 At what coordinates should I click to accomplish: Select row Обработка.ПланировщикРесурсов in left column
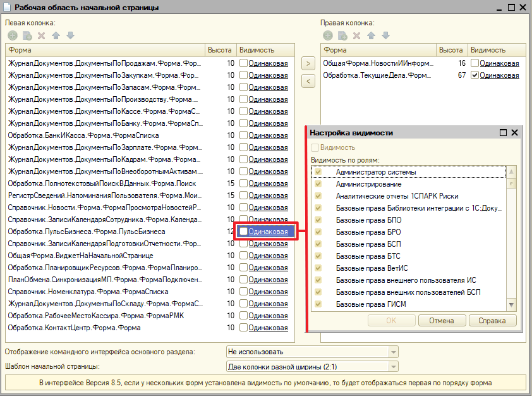tap(105, 268)
